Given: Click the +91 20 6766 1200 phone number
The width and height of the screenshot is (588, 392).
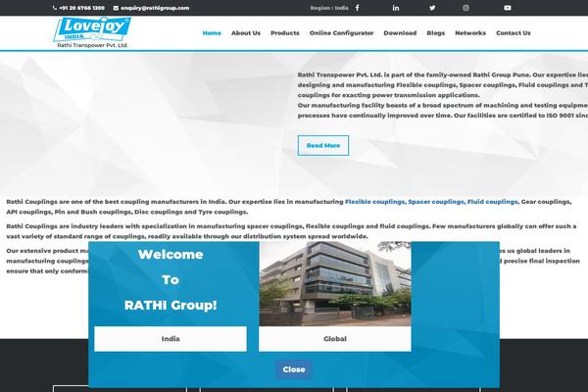Looking at the screenshot, I should 81,8.
